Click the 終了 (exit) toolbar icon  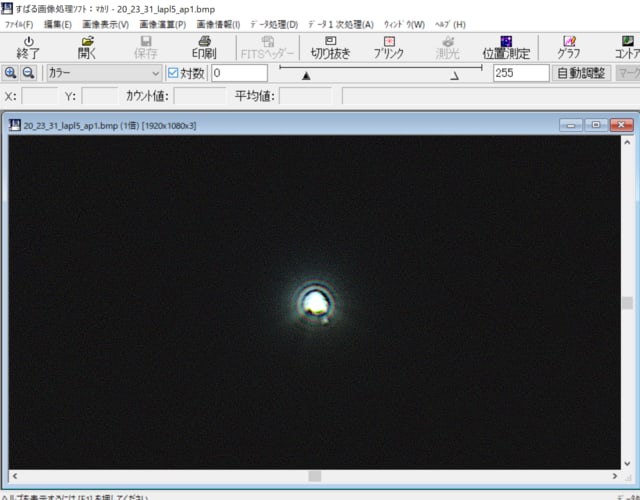tap(28, 48)
